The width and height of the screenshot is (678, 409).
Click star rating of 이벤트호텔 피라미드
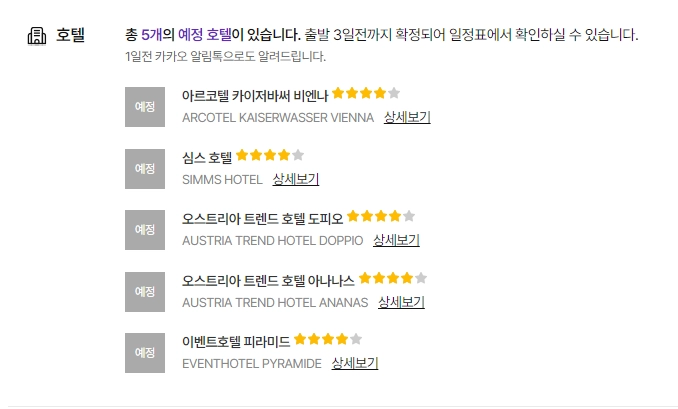[328, 340]
